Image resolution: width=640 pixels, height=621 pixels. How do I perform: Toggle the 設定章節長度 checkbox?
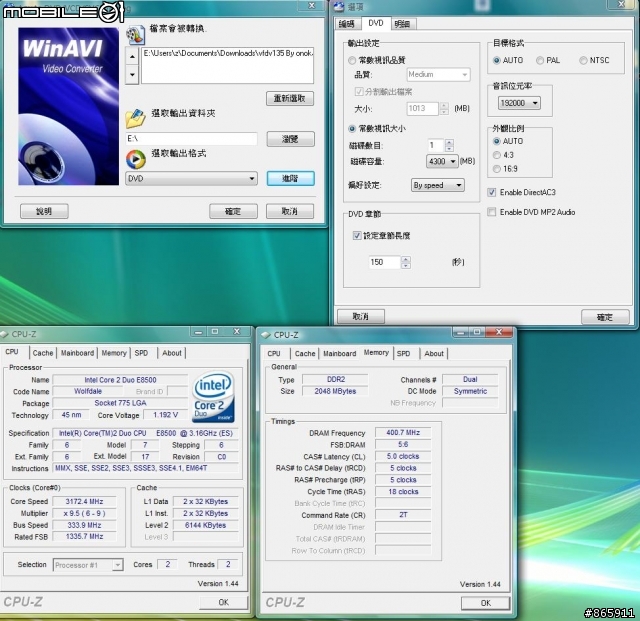pos(357,236)
